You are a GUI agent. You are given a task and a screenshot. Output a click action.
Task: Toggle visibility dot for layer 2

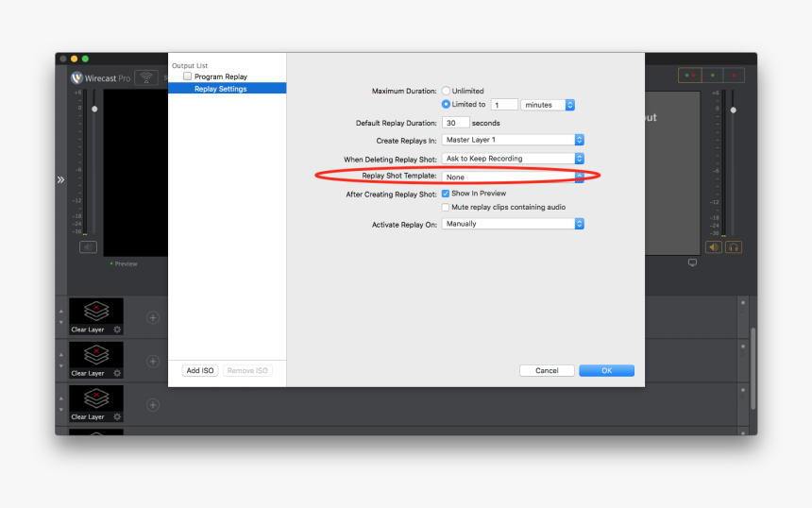743,302
